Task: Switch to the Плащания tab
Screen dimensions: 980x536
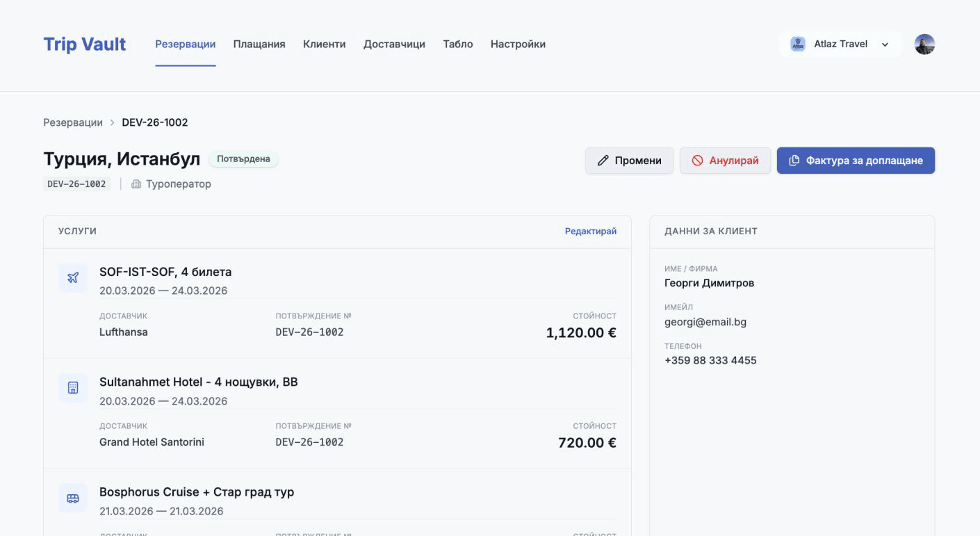Action: click(x=259, y=44)
